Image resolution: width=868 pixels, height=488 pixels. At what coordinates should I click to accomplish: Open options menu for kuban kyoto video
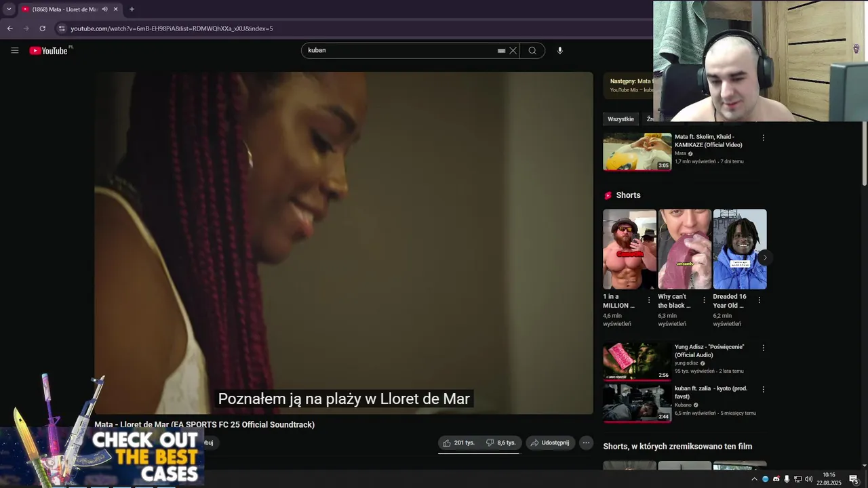coord(763,390)
